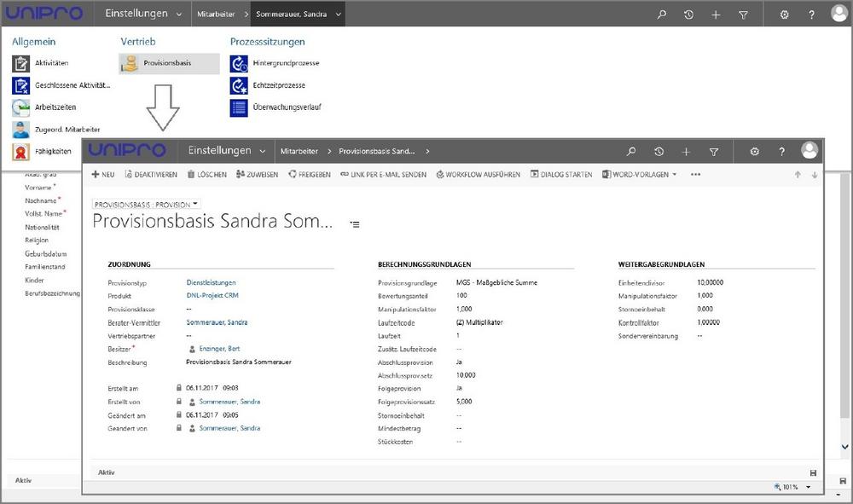Screen dimensions: 853x504
Task: Click Löschen trash toolbar button
Action: click(206, 175)
